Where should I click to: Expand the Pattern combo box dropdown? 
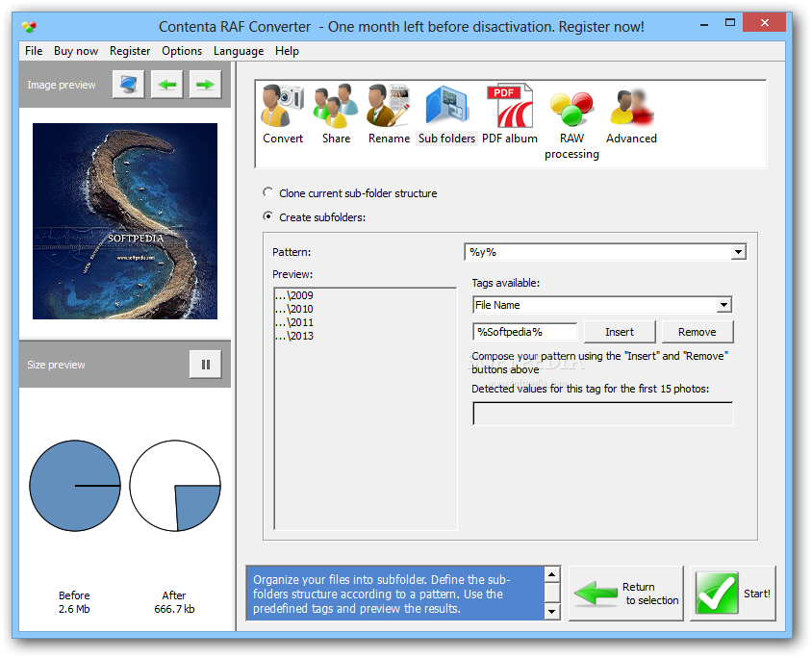coord(738,252)
